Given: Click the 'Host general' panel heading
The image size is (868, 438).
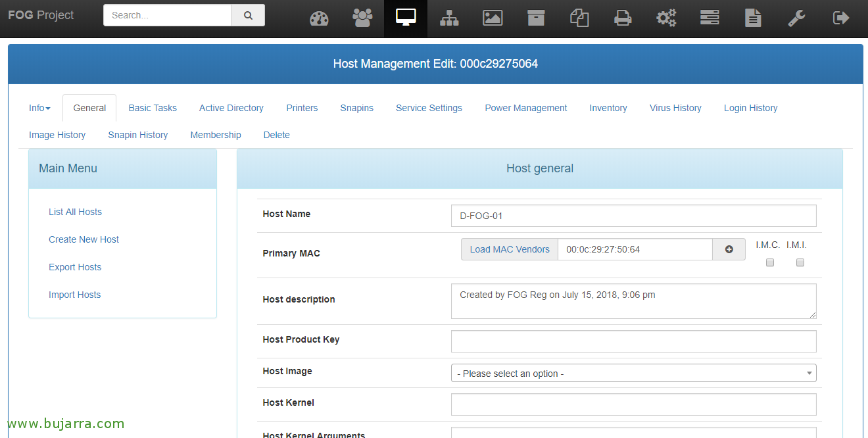Looking at the screenshot, I should (x=540, y=168).
